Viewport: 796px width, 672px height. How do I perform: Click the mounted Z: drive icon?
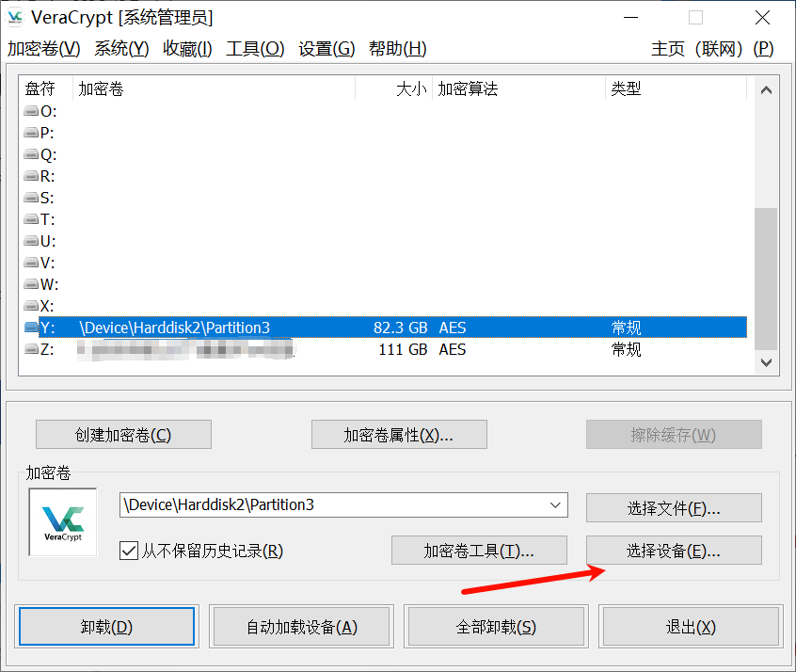(31, 349)
